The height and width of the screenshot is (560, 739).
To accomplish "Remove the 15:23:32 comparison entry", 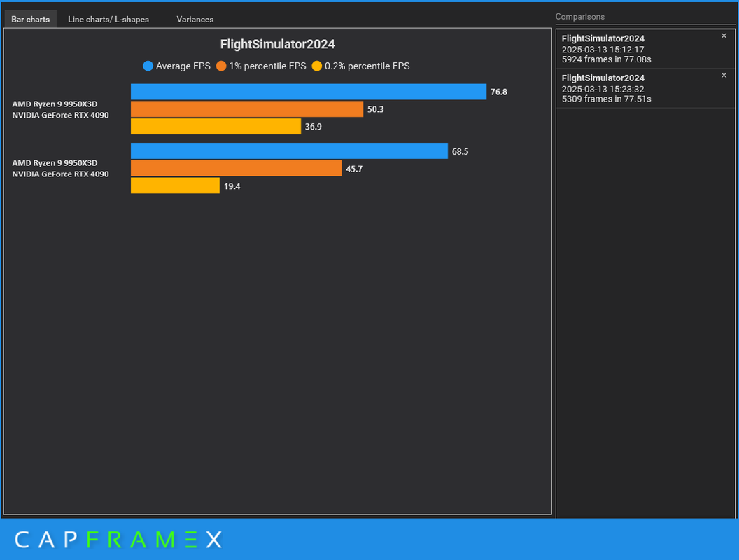I will pyautogui.click(x=724, y=76).
